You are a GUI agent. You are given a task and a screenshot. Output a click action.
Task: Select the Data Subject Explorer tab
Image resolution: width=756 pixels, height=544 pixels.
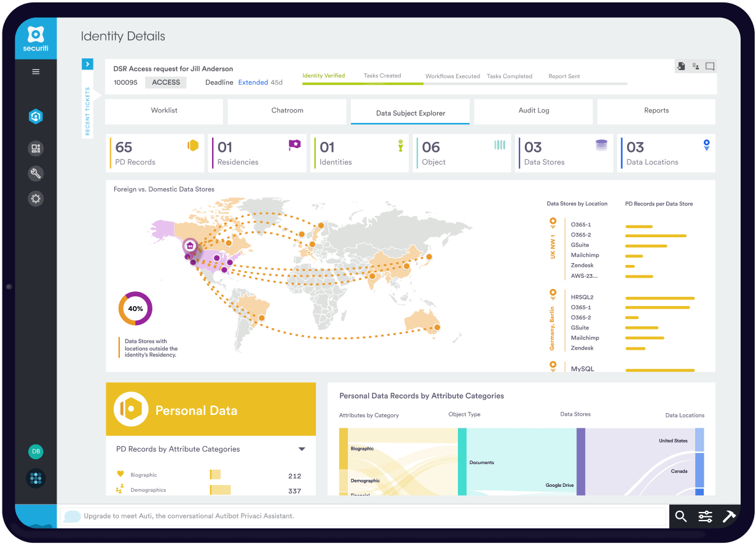(411, 112)
